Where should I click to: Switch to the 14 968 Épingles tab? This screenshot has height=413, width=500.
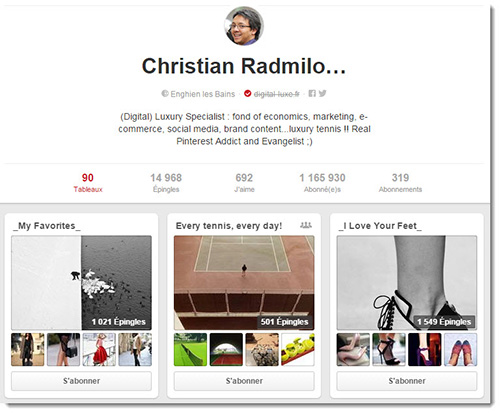(166, 183)
